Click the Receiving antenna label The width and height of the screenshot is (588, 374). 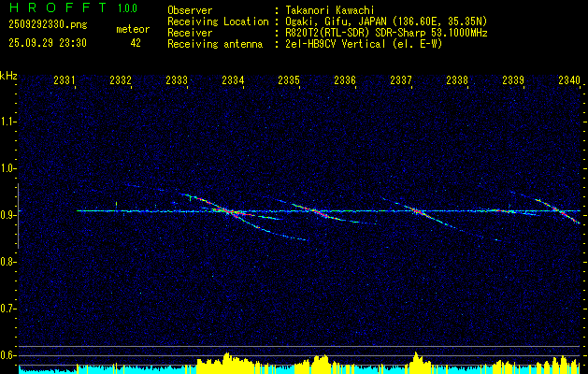coord(215,44)
